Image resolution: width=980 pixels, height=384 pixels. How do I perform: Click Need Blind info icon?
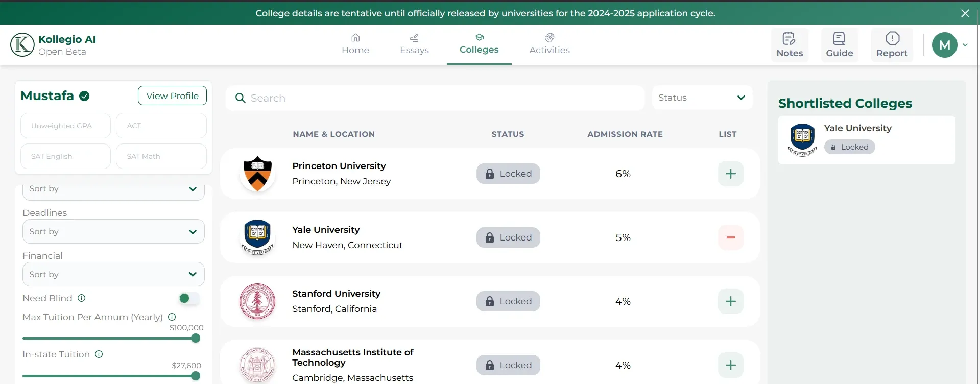(82, 298)
